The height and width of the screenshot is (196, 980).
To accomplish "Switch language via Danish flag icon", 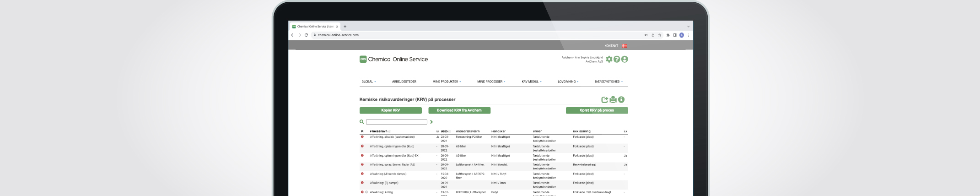I will point(625,46).
